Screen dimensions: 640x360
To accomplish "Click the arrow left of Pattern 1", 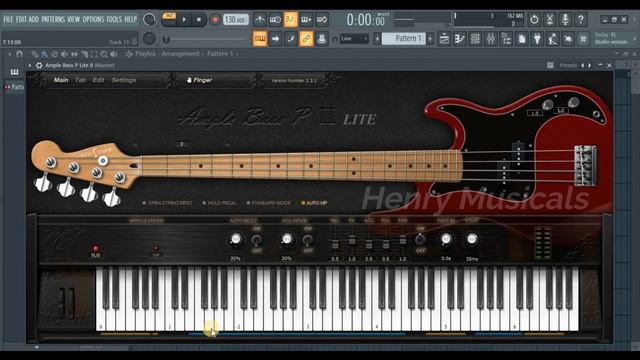I will pos(377,39).
